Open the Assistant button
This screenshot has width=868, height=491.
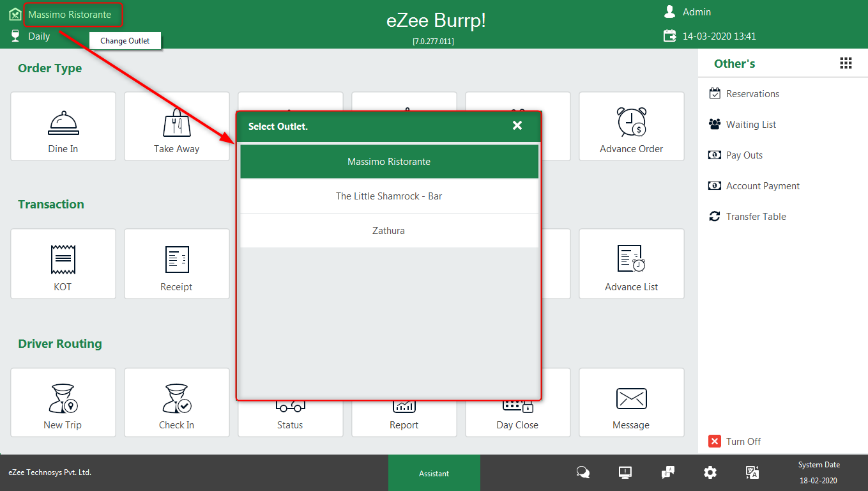pos(434,473)
